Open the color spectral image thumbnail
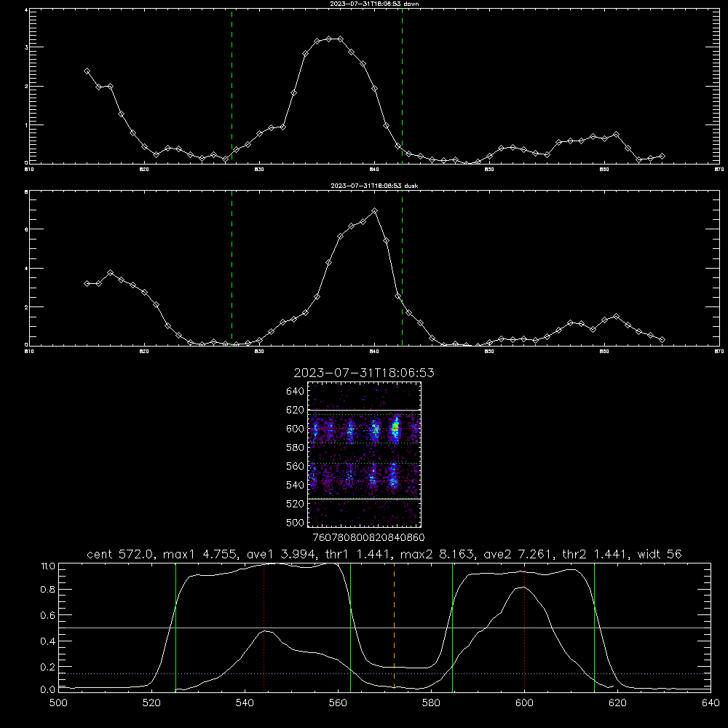 pyautogui.click(x=365, y=454)
